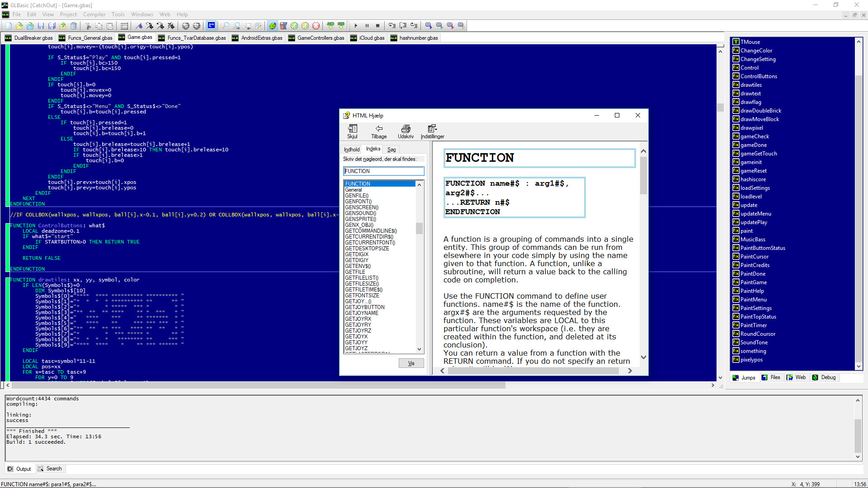This screenshot has width=868, height=488.
Task: Start debugging with the Play icon
Action: pyautogui.click(x=356, y=26)
